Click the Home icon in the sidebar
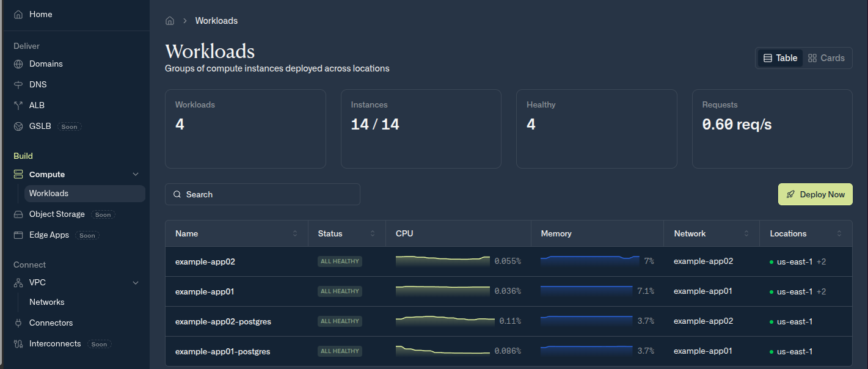The image size is (868, 369). click(x=18, y=14)
